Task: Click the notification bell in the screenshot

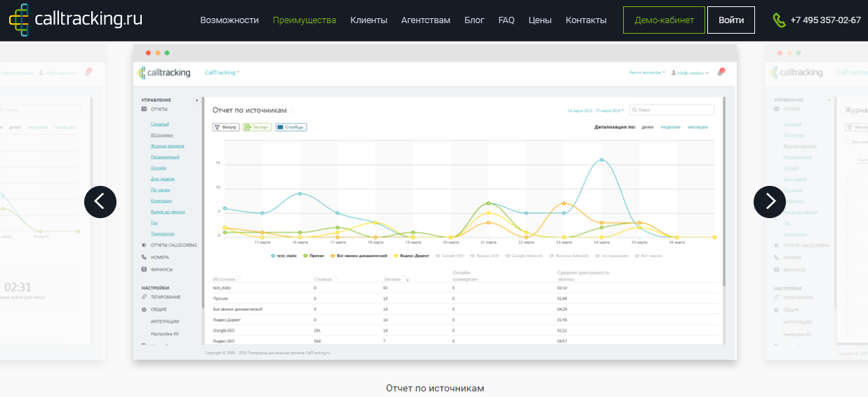Action: point(721,72)
